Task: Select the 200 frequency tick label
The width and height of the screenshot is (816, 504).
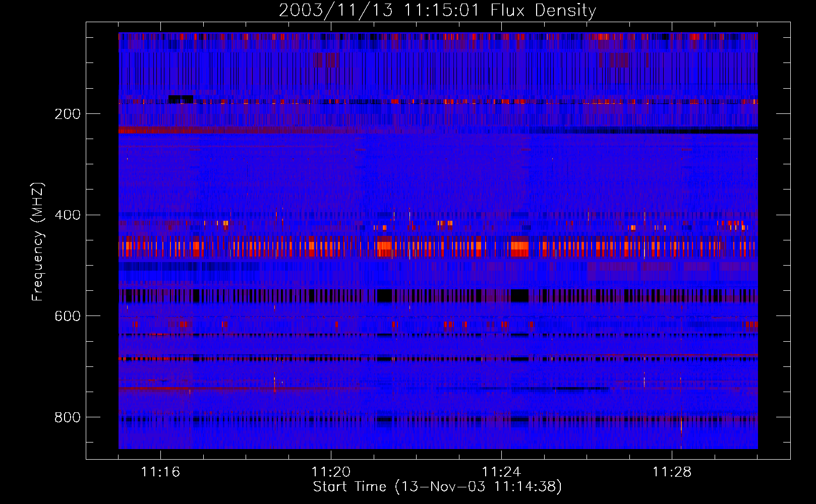Action: click(68, 114)
